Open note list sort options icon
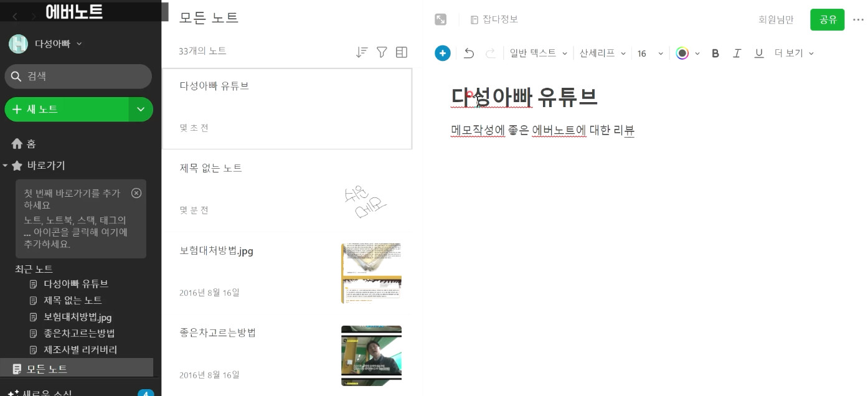 [361, 52]
